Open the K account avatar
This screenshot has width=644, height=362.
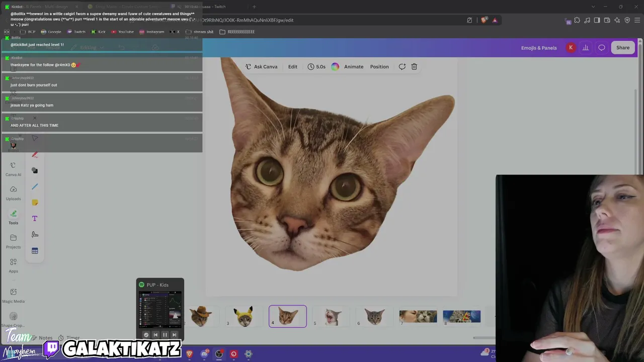[571, 48]
